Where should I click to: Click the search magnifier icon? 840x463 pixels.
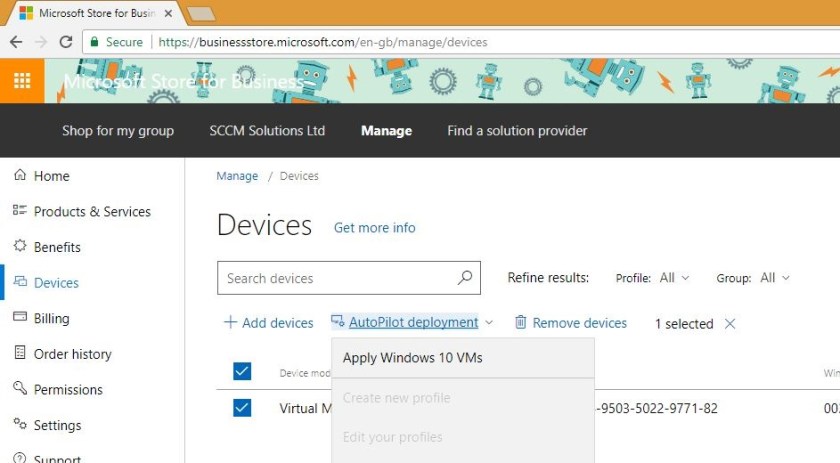point(465,277)
